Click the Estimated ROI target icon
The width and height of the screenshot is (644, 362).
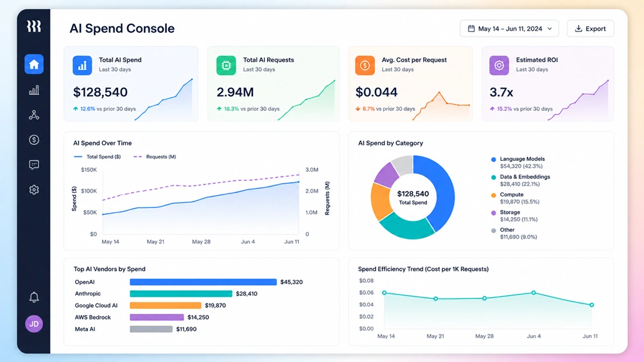tap(499, 65)
